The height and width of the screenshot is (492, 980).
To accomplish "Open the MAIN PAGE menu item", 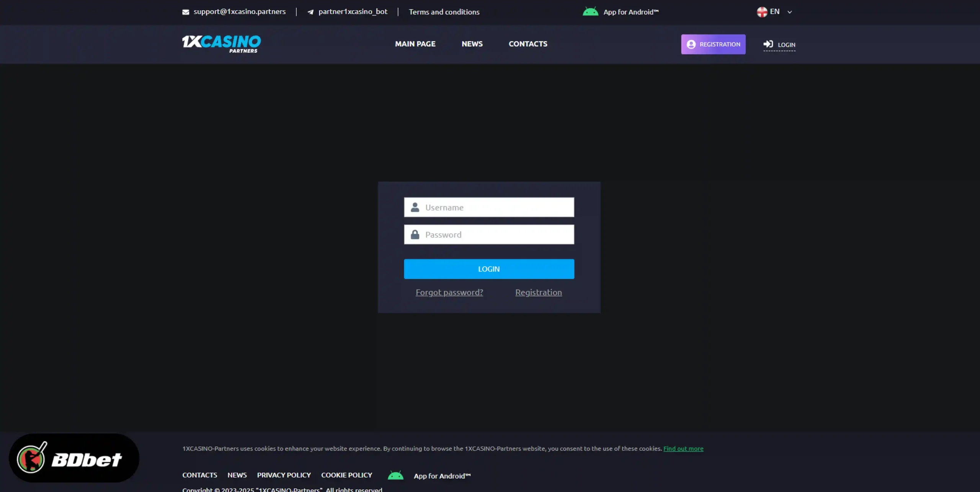I will point(415,44).
